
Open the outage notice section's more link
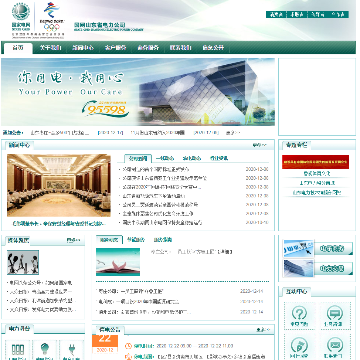tap(262, 330)
